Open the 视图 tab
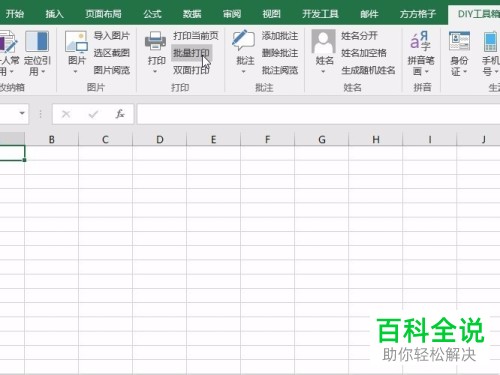 271,14
